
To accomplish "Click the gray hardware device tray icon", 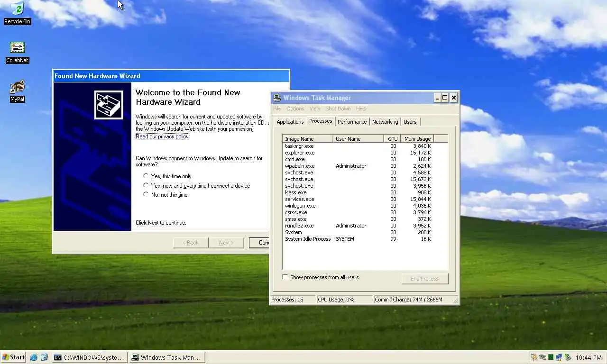I will [542, 357].
